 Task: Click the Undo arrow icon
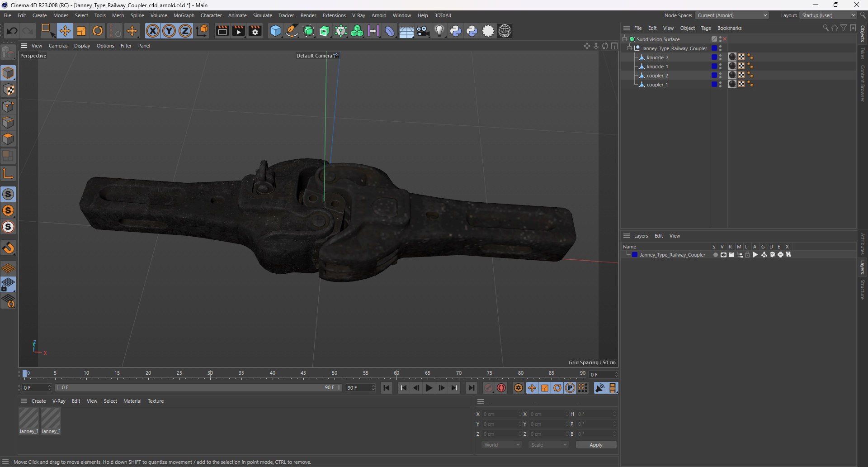[x=12, y=31]
